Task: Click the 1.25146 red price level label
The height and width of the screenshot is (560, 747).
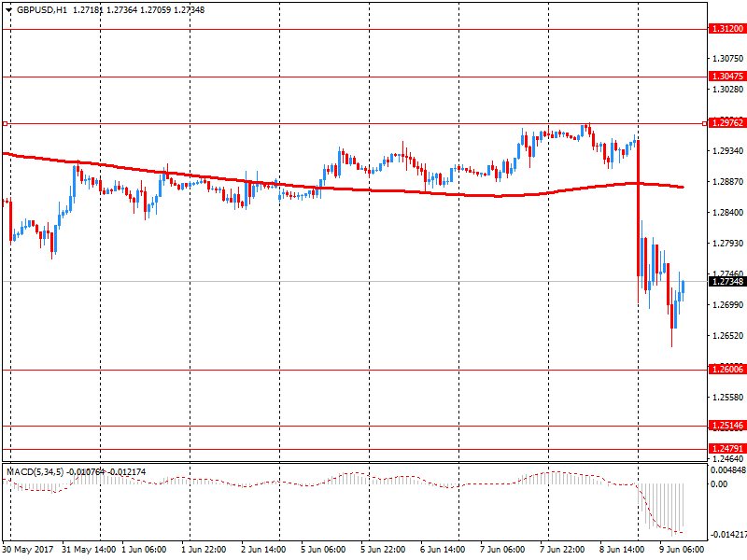Action: coord(727,426)
